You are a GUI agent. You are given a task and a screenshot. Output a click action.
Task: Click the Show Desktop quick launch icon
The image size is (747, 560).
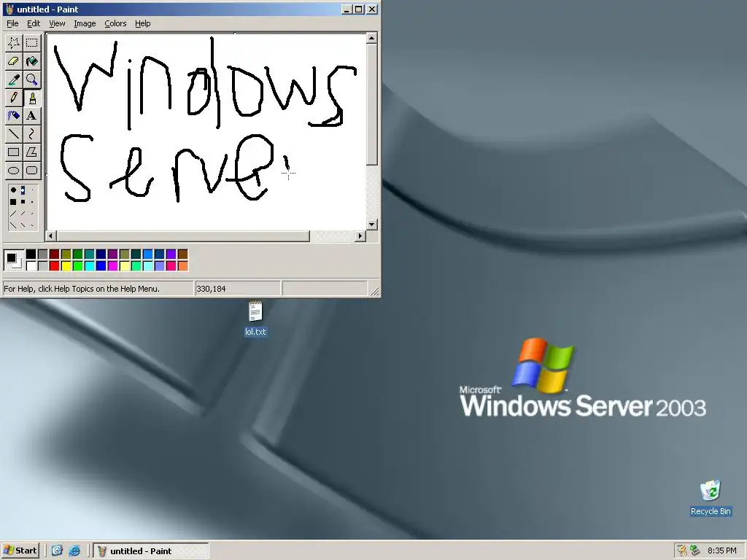pyautogui.click(x=57, y=551)
